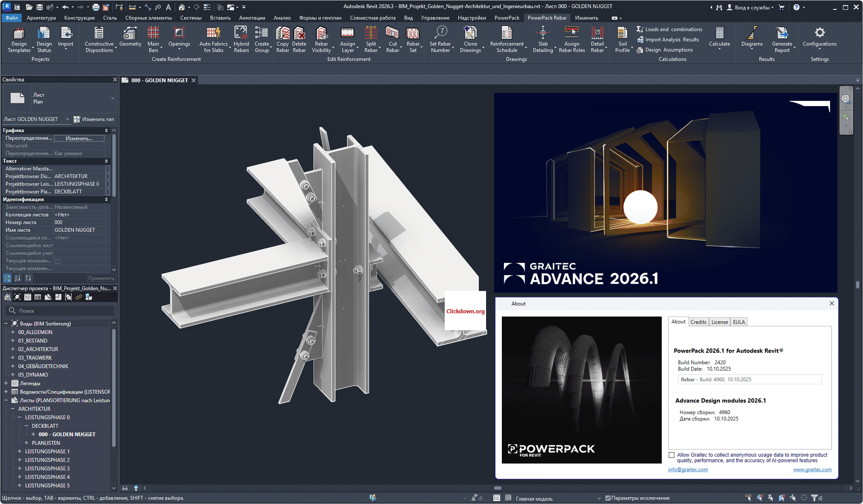Activate the Copy Rebar tool
The height and width of the screenshot is (504, 863).
coord(282,38)
